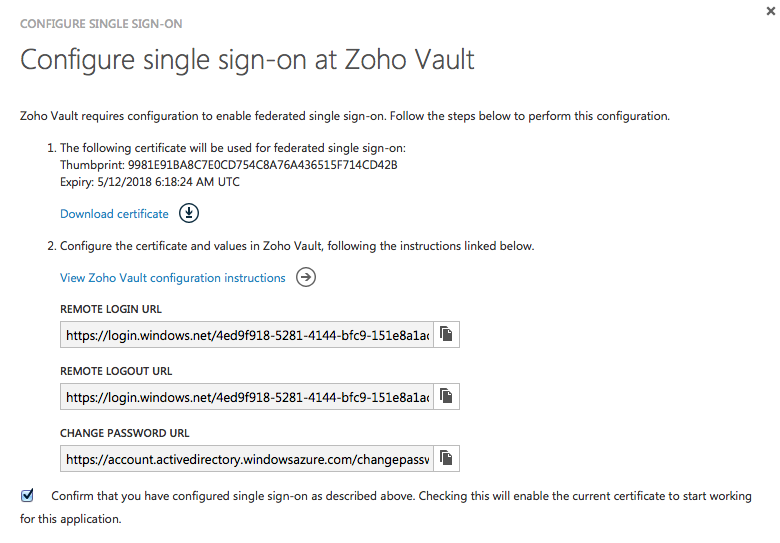Uncheck the single sign-on confirmation checkbox
The image size is (780, 543).
28,496
